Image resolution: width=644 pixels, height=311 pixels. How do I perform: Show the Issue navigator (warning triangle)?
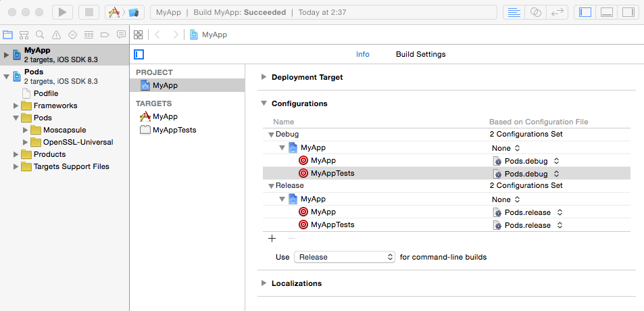coord(56,35)
